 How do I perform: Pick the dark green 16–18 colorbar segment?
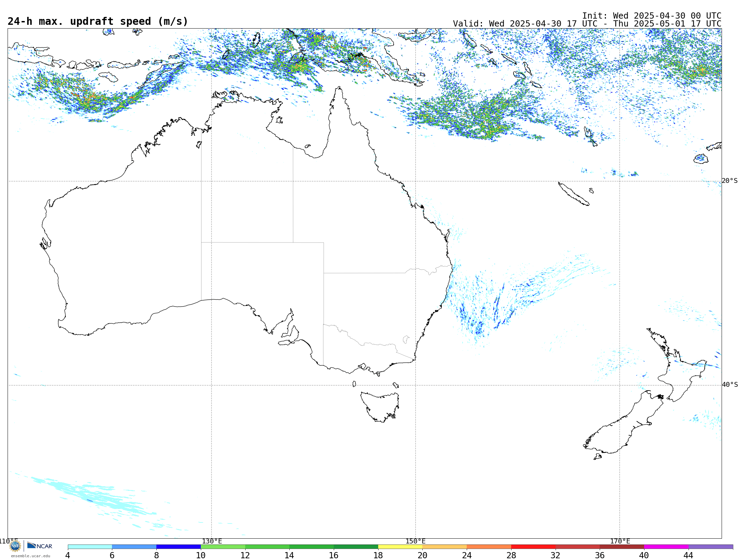coord(356,547)
